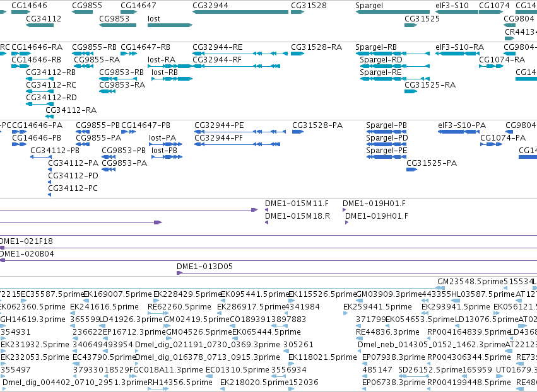Select the CG14647-RB transcript label
The width and height of the screenshot is (537, 392).
pos(146,47)
